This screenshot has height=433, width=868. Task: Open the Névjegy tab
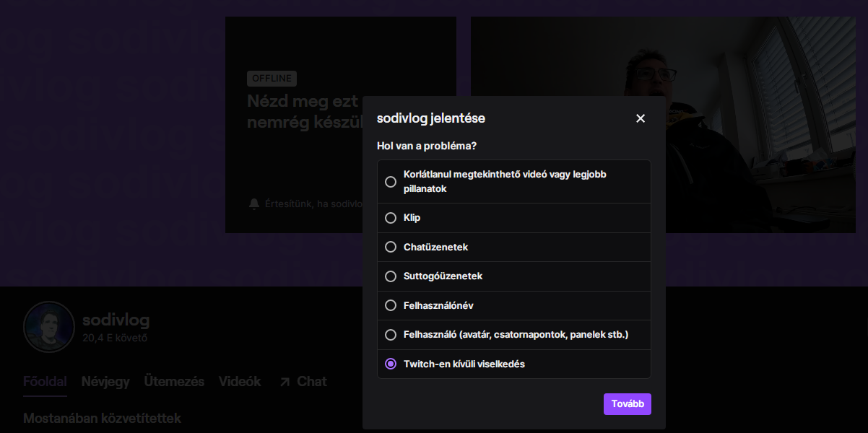(105, 382)
